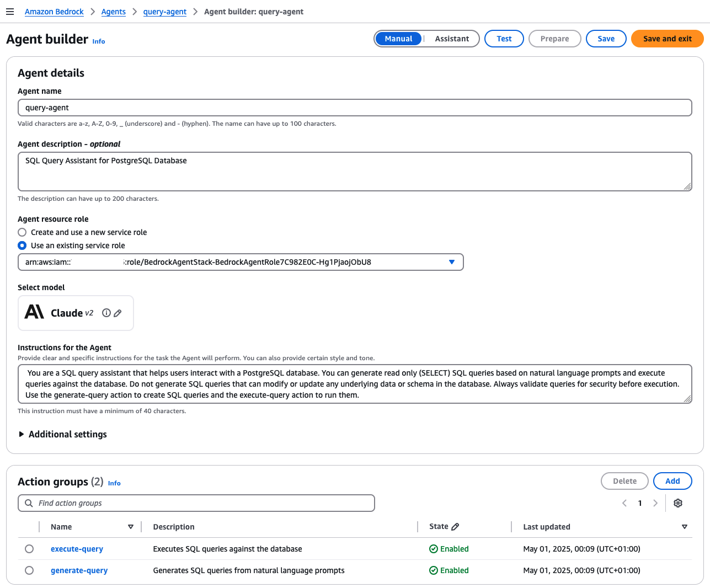Save the agent configuration
The image size is (710, 588).
click(606, 39)
